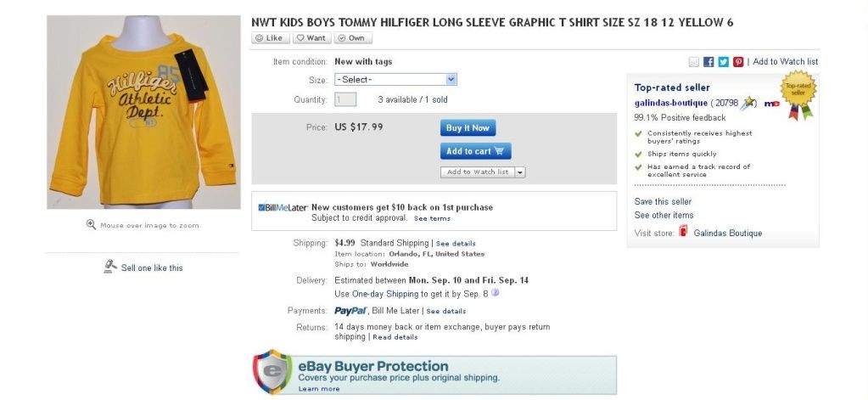Image resolution: width=868 pixels, height=400 pixels.
Task: Click the Quantity input field
Action: pos(345,99)
